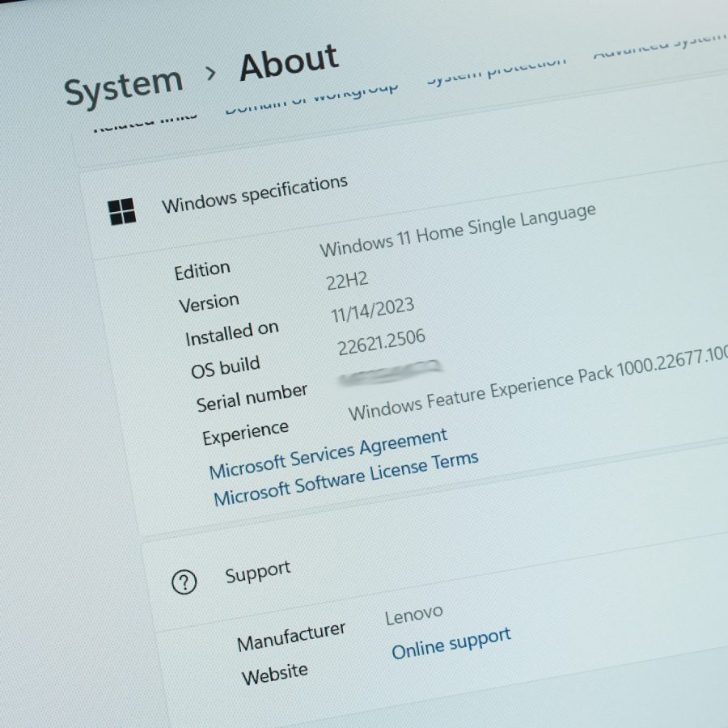Viewport: 728px width, 728px height.
Task: Select the Windows Feature Experience Pack value
Action: 538,383
